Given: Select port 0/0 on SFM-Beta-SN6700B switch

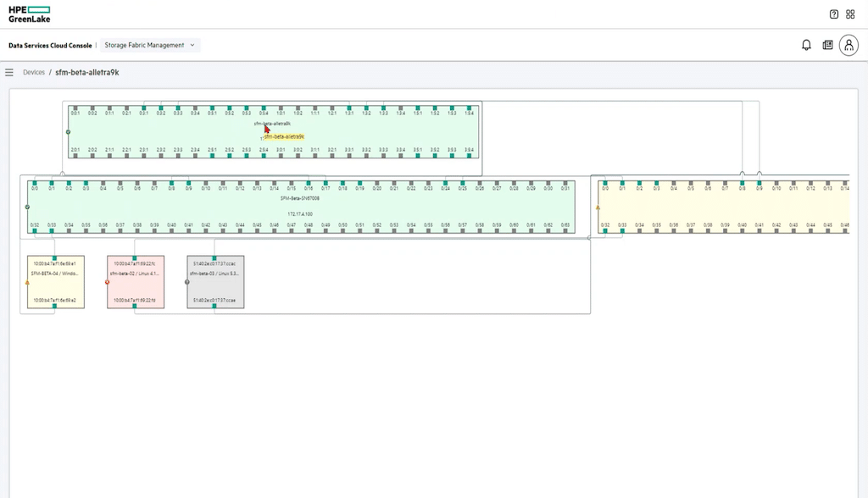Looking at the screenshot, I should click(35, 183).
